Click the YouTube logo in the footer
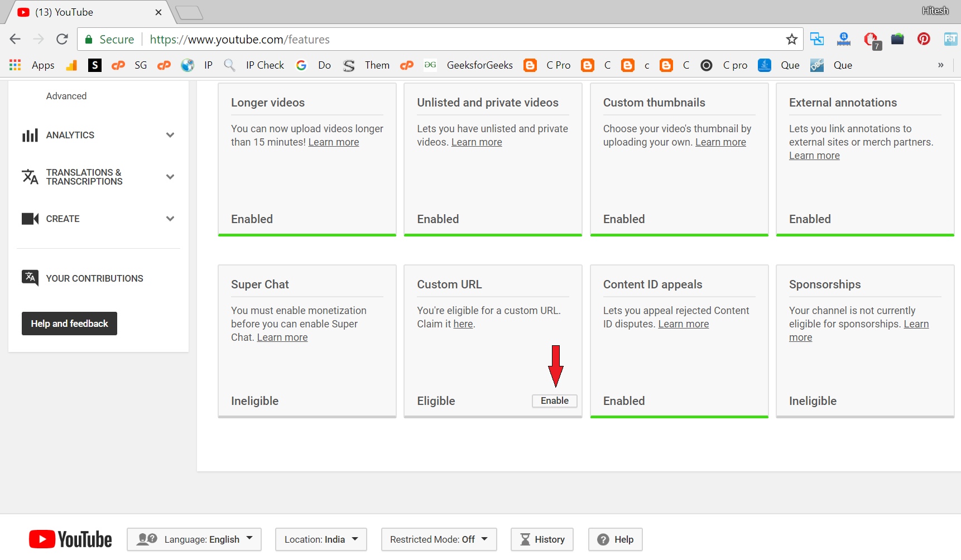This screenshot has height=560, width=961. click(x=70, y=539)
